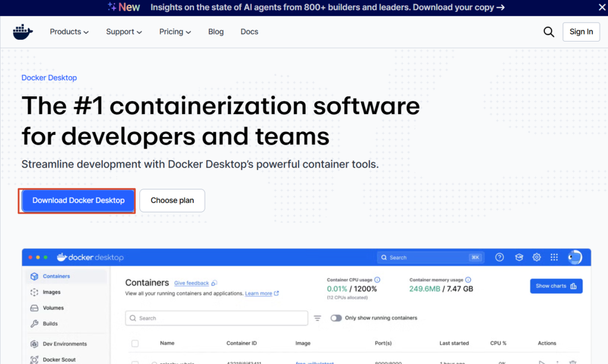
Task: Open the settings gear icon in Docker Desktop
Action: (537, 257)
